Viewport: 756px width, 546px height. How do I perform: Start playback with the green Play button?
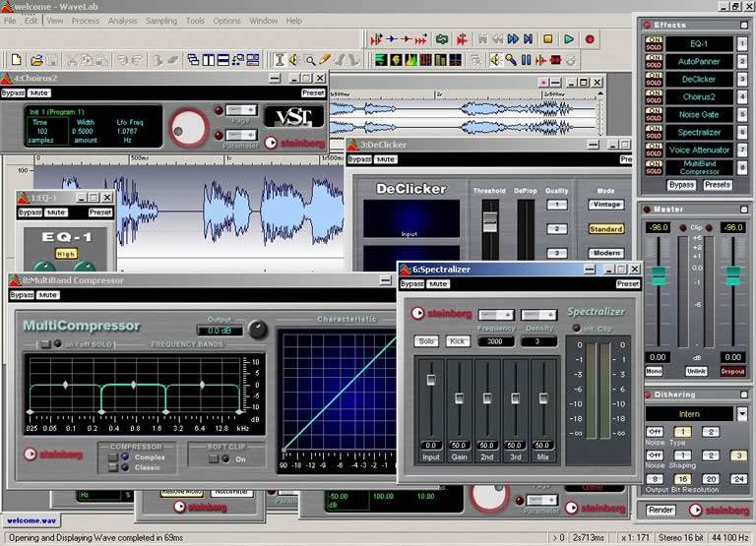click(569, 39)
